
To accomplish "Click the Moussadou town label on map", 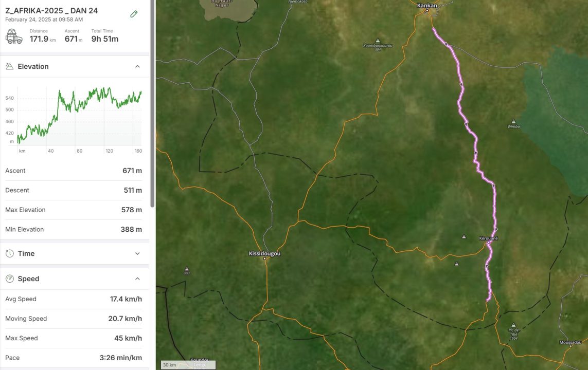I will tap(571, 342).
